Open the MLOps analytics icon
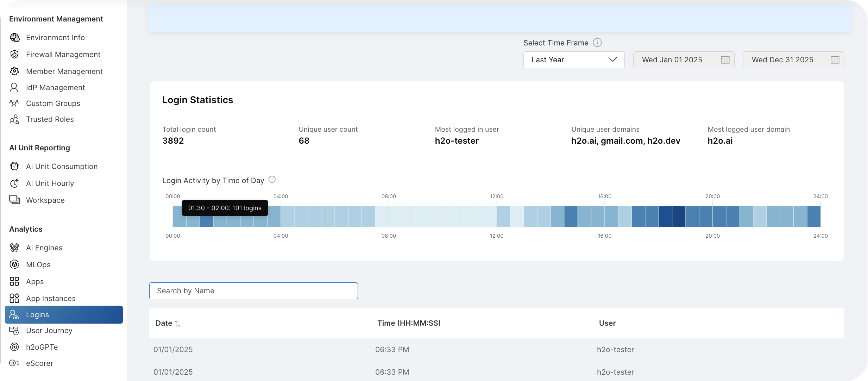The width and height of the screenshot is (868, 381). pos(14,264)
